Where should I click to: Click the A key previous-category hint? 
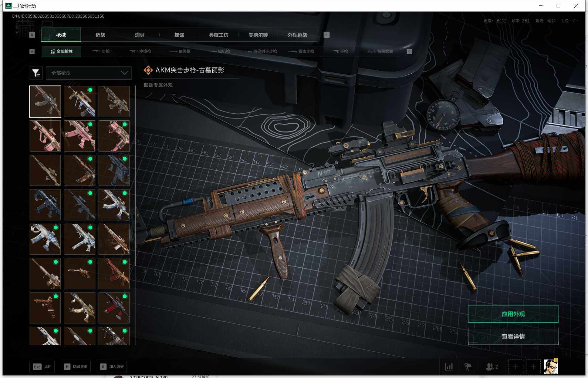[x=32, y=51]
